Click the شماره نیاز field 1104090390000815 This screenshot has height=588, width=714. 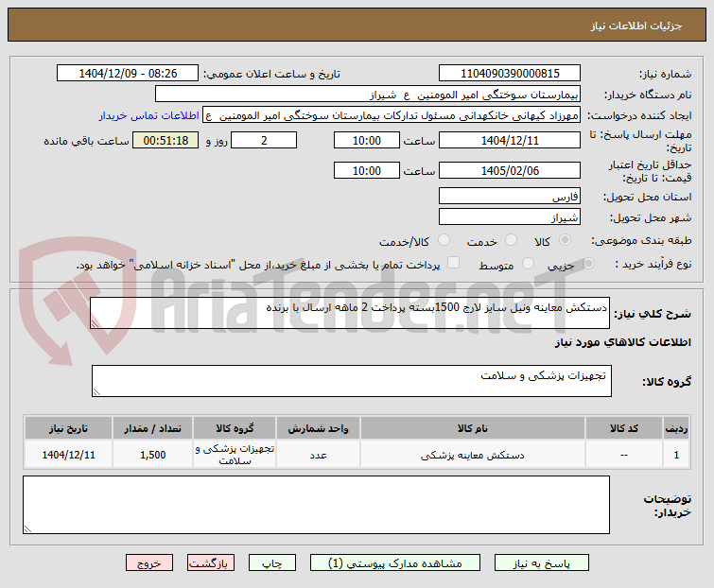click(x=510, y=74)
